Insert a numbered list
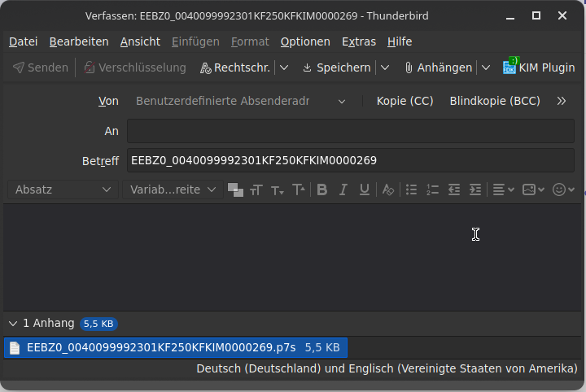The height and width of the screenshot is (392, 586). [x=432, y=190]
